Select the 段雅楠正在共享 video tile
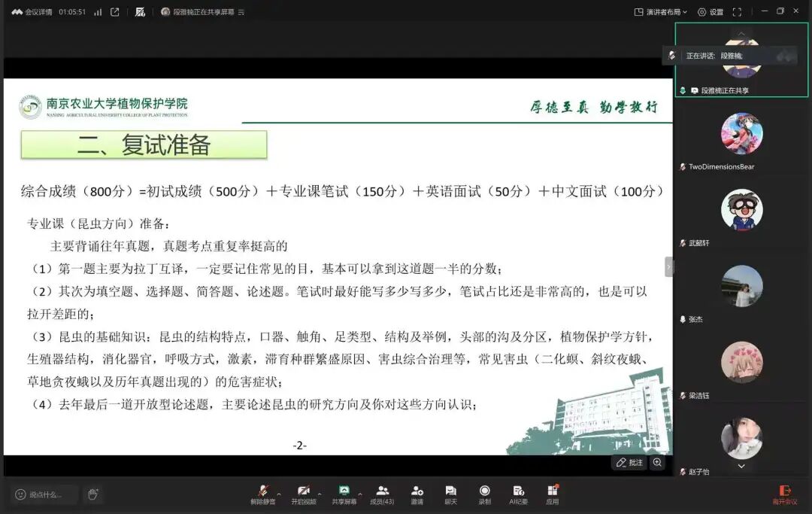This screenshot has width=812, height=514. point(741,60)
